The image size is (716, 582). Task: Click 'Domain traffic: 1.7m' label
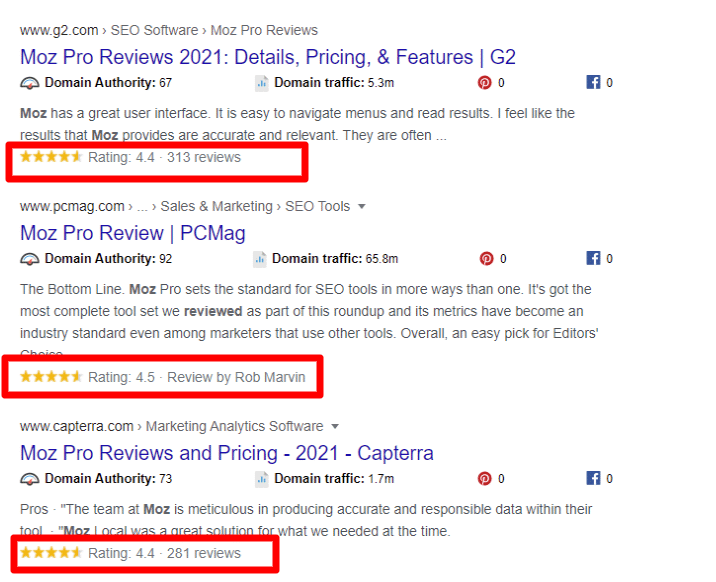(334, 479)
